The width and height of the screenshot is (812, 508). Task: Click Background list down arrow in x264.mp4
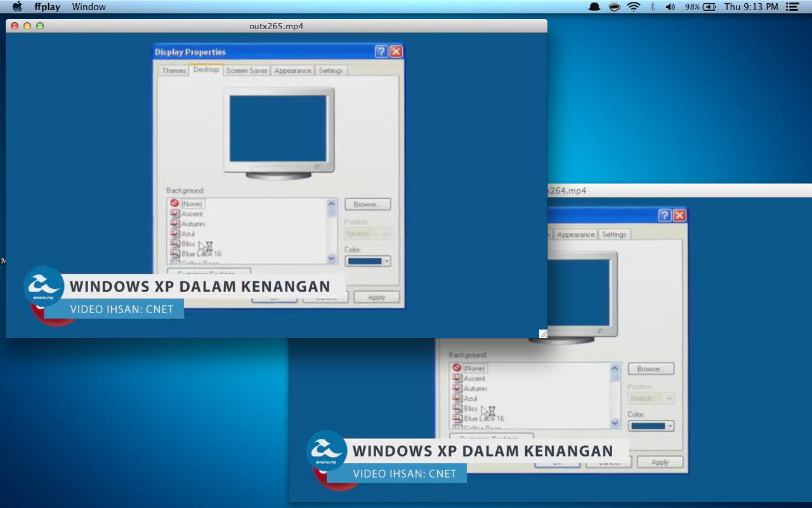[614, 423]
